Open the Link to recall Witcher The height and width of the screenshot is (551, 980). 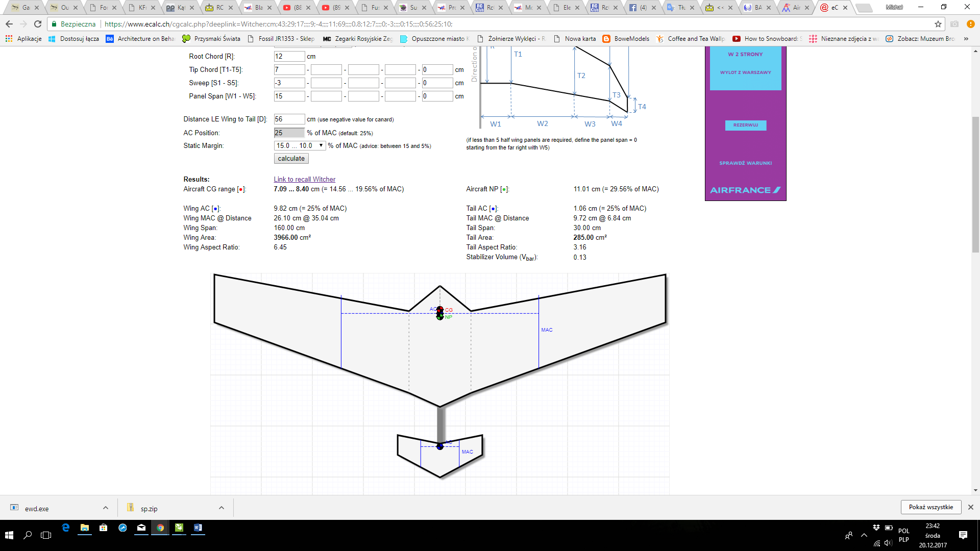pos(304,179)
